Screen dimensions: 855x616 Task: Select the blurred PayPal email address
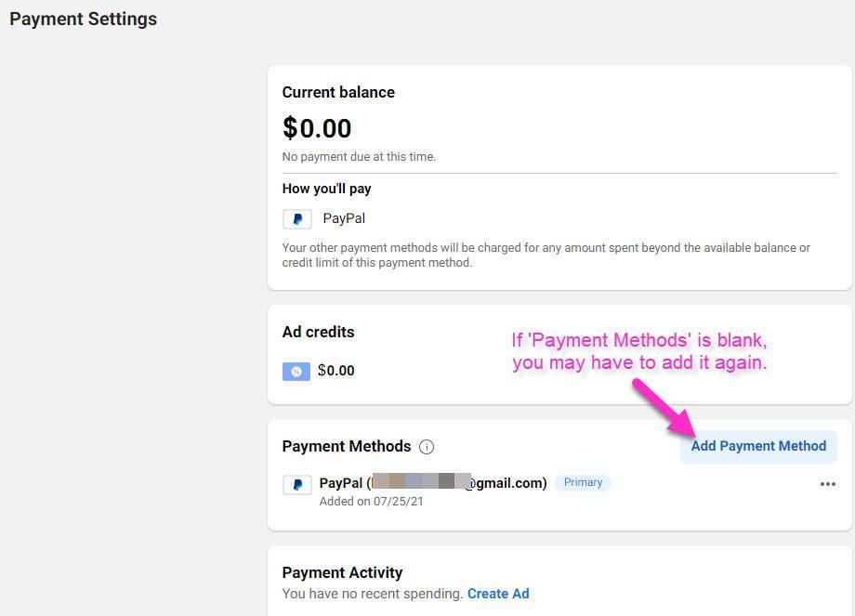click(x=423, y=483)
